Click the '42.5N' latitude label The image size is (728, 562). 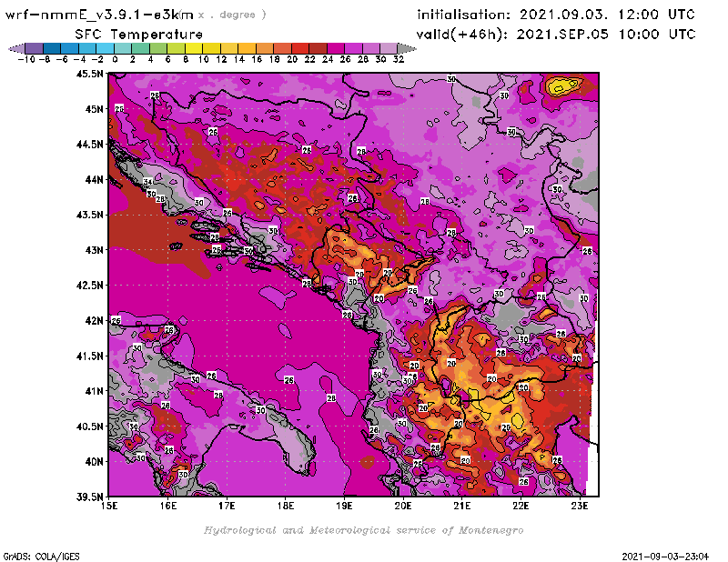point(89,286)
